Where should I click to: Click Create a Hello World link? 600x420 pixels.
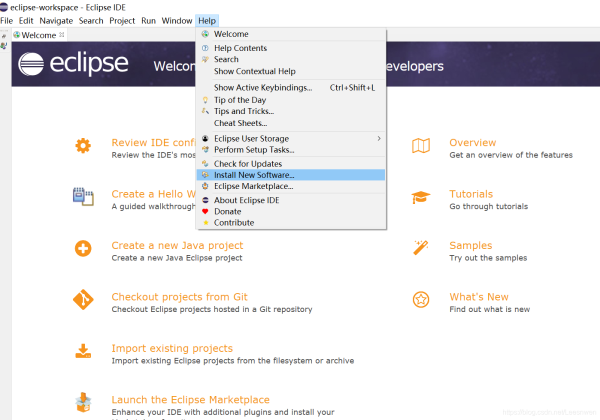153,194
